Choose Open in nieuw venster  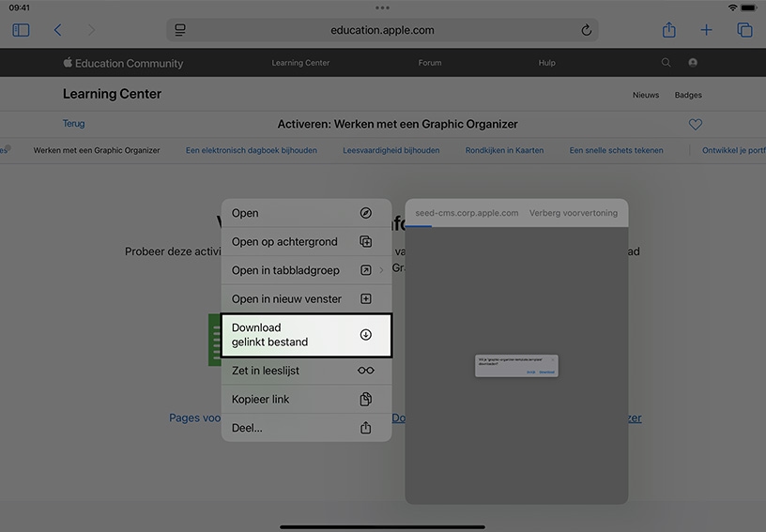tap(306, 298)
